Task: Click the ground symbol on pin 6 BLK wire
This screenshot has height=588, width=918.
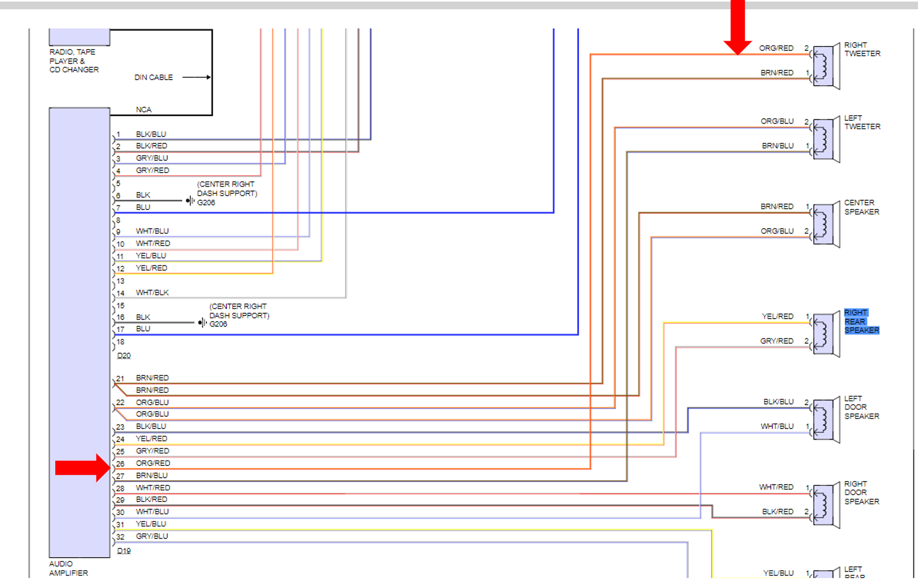Action: click(190, 201)
